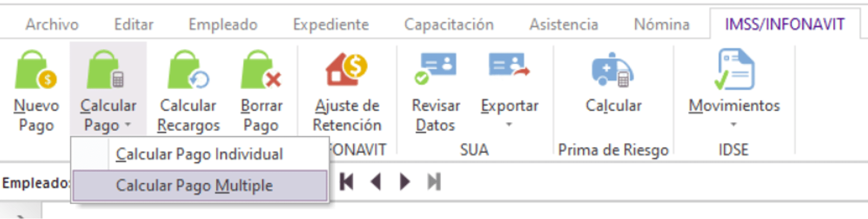Expand the Exportar dropdown arrow
The image size is (868, 219).
tap(509, 124)
